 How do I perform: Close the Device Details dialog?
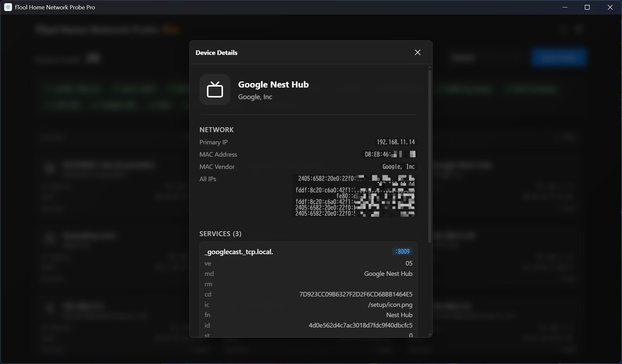coord(417,52)
